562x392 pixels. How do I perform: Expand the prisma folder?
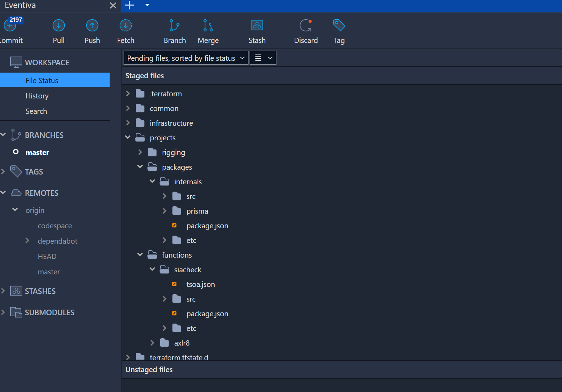pos(164,211)
